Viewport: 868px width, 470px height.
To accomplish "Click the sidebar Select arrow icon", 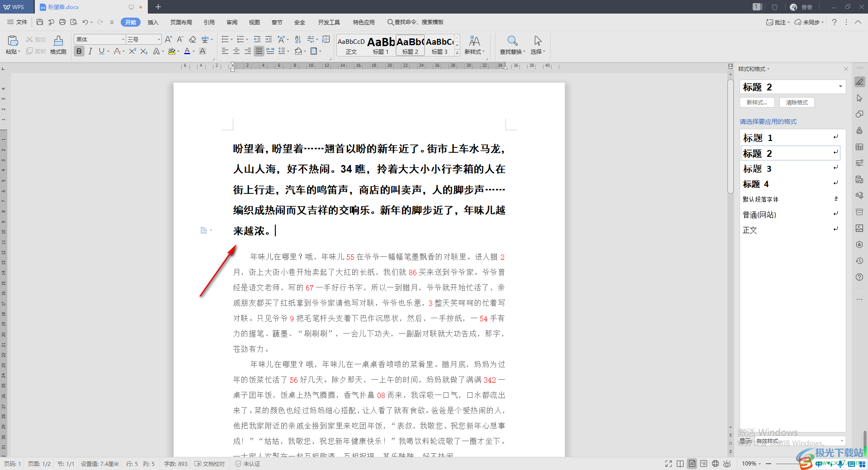I will [859, 98].
